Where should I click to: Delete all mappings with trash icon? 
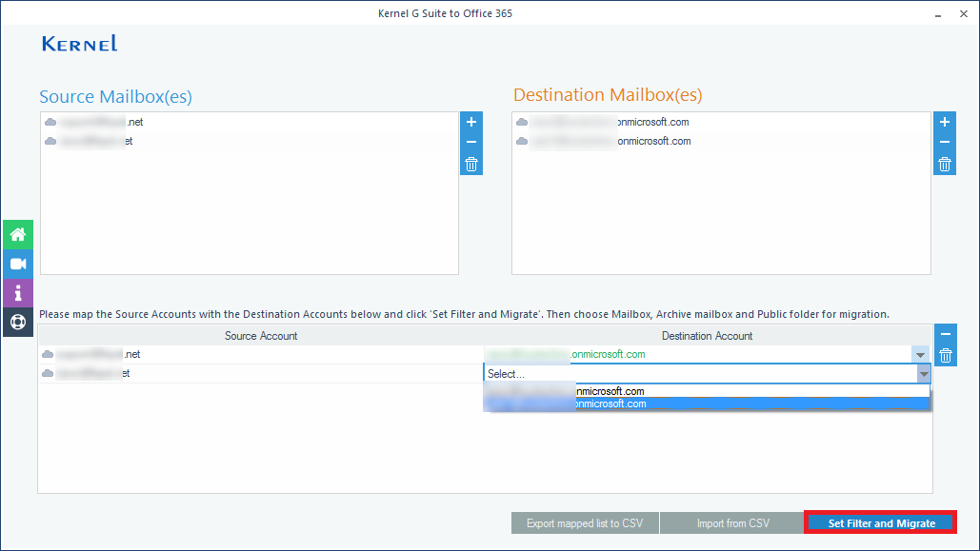click(x=946, y=356)
